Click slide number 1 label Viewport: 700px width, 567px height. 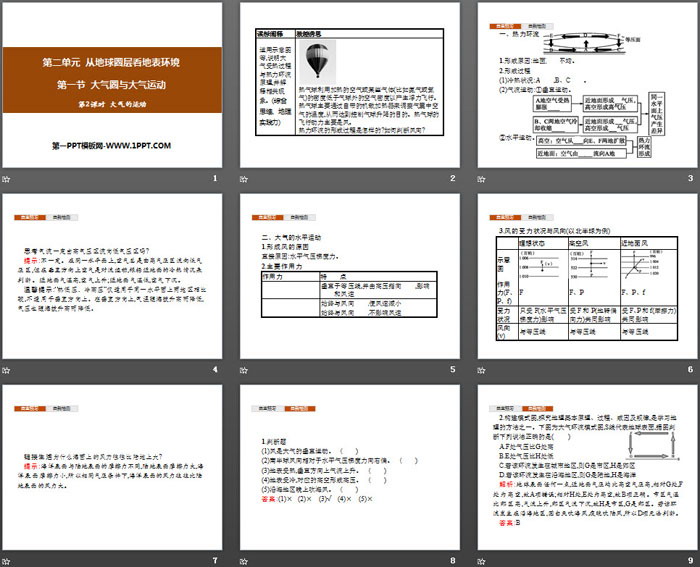[x=215, y=179]
